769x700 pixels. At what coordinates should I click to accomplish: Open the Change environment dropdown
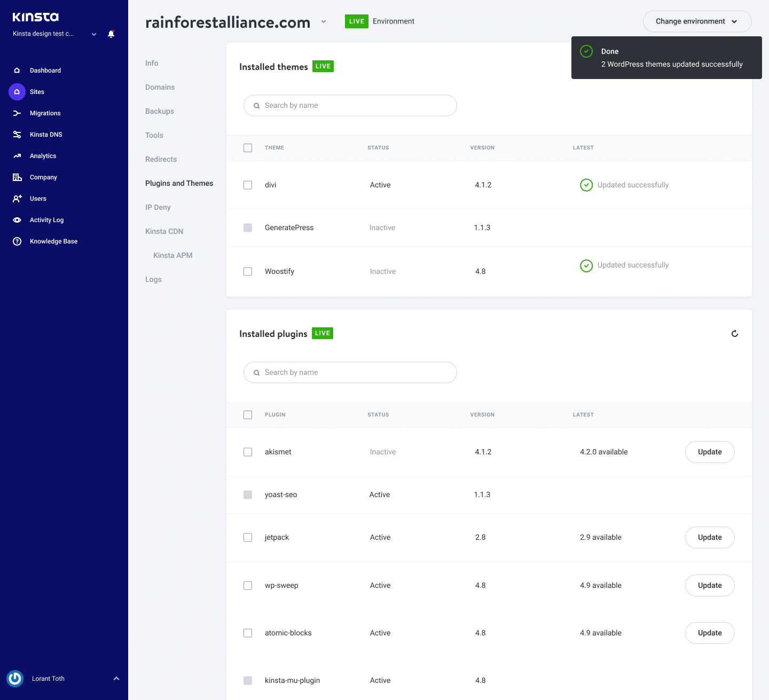click(697, 21)
